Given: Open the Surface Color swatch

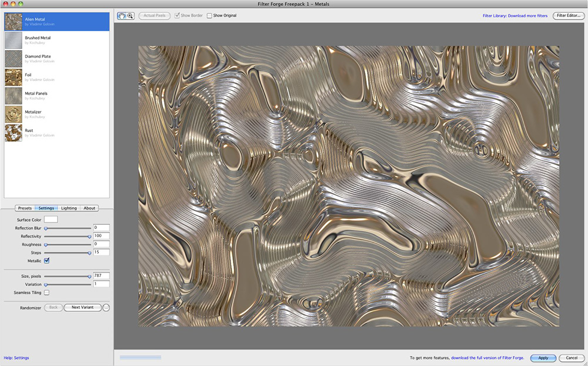Looking at the screenshot, I should 51,219.
